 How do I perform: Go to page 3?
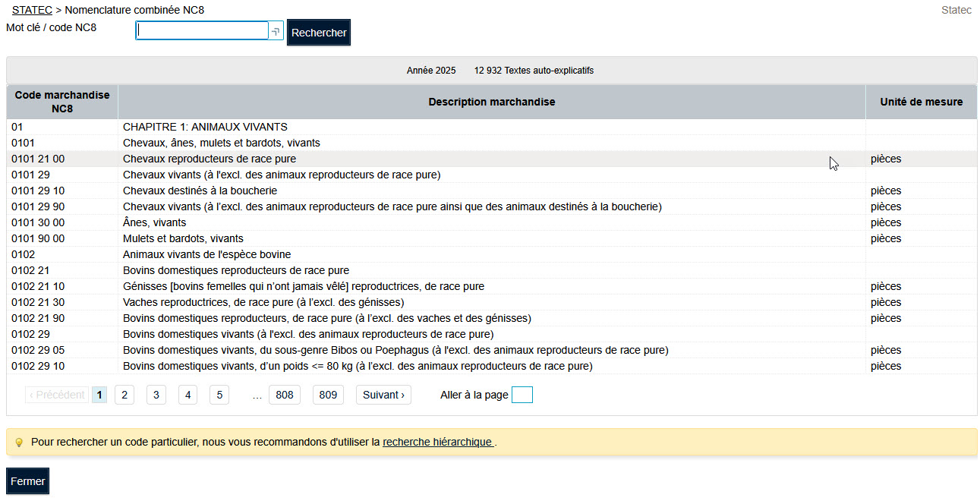coord(156,395)
